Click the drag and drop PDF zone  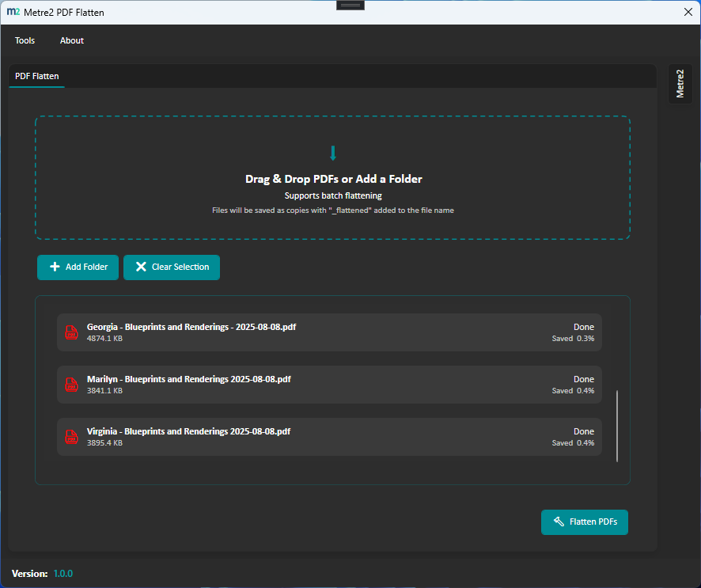[333, 178]
